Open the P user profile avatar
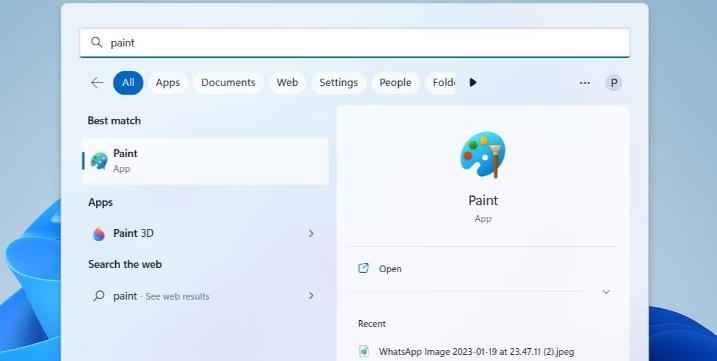This screenshot has height=361, width=717. coord(614,83)
